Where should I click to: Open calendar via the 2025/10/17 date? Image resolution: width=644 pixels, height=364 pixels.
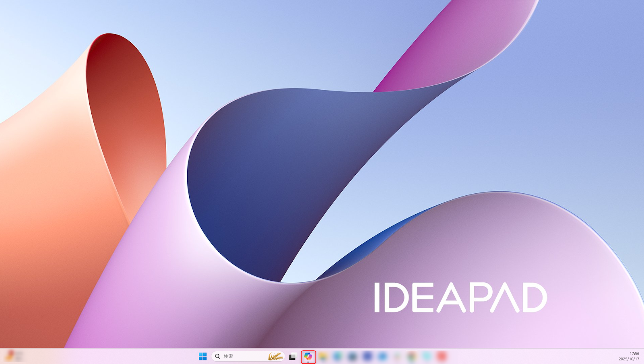pos(629,359)
